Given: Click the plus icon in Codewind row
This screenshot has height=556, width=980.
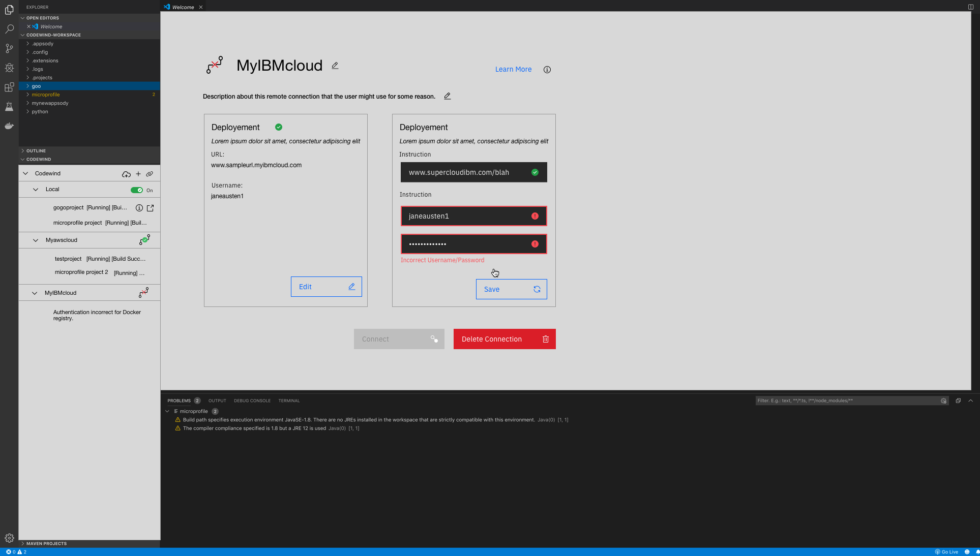Looking at the screenshot, I should pyautogui.click(x=138, y=174).
